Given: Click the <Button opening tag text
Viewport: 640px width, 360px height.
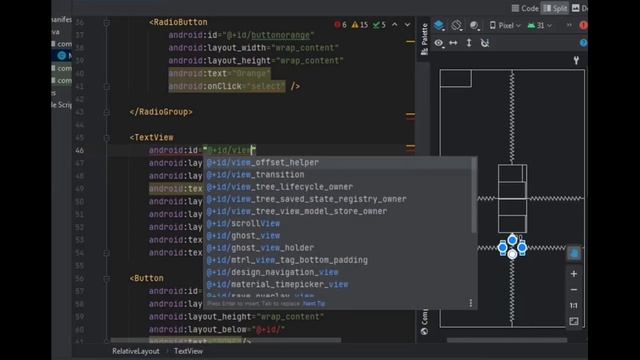Looking at the screenshot, I should point(147,278).
